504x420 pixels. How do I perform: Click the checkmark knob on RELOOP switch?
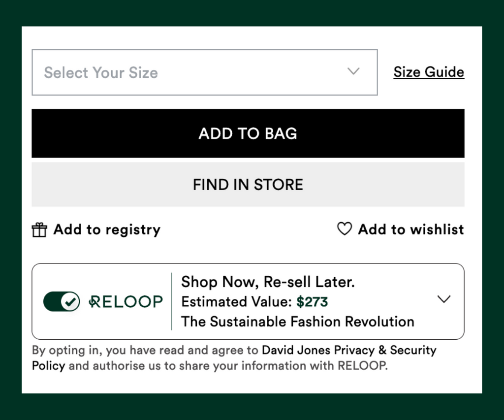tap(70, 302)
